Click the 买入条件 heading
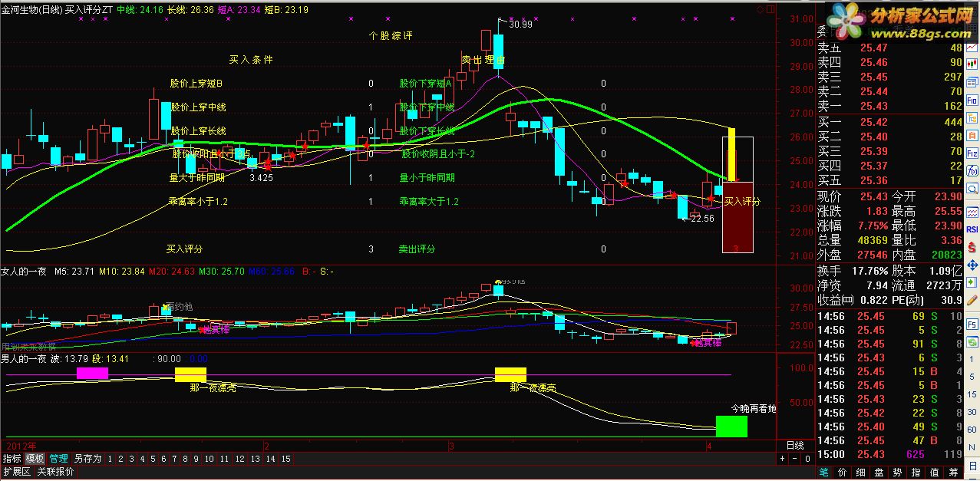980x481 pixels. pos(251,59)
